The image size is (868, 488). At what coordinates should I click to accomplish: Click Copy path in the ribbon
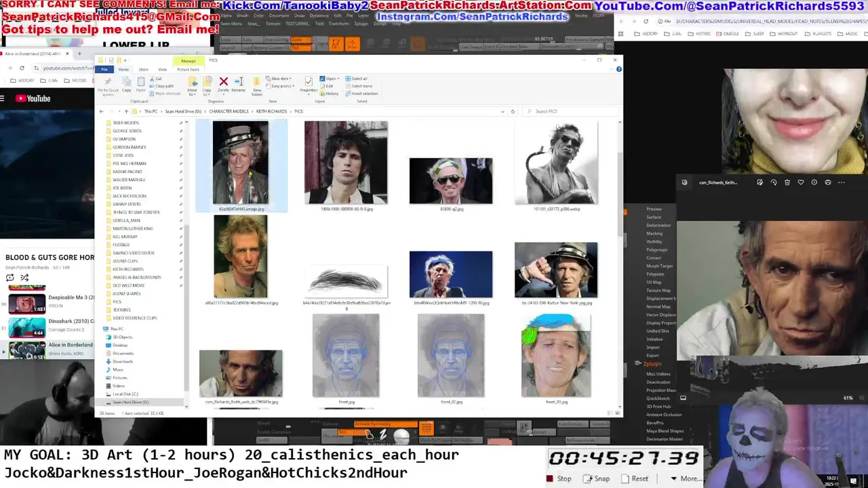(x=163, y=86)
